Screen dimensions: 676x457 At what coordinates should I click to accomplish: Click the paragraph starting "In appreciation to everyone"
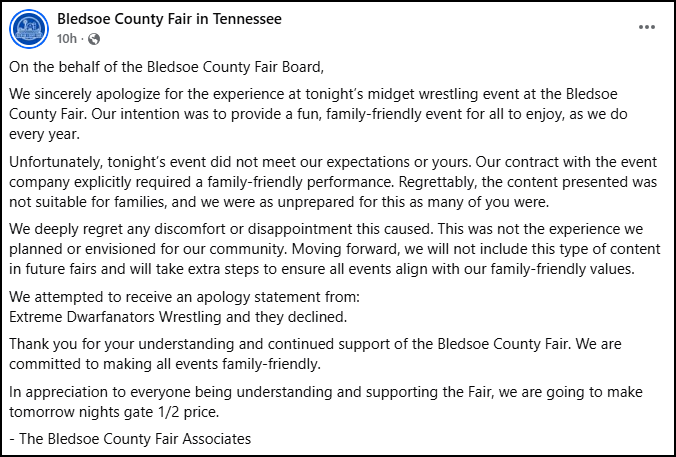tap(326, 402)
